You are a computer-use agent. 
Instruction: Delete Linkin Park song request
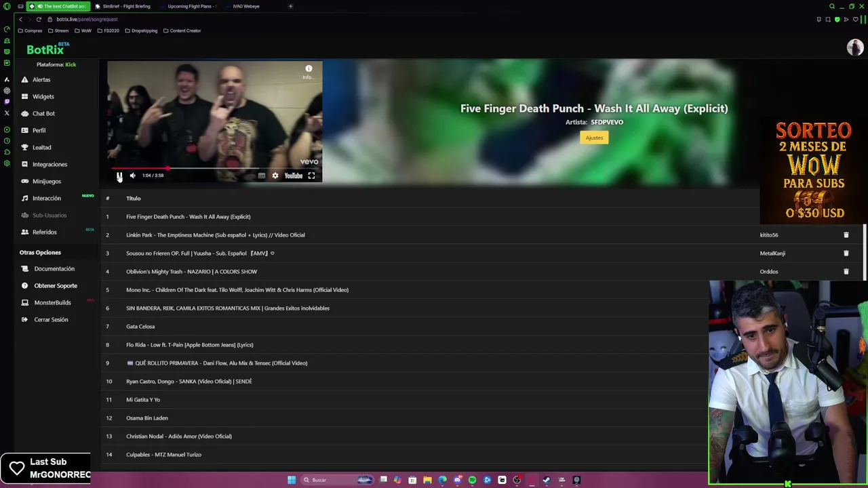(846, 235)
